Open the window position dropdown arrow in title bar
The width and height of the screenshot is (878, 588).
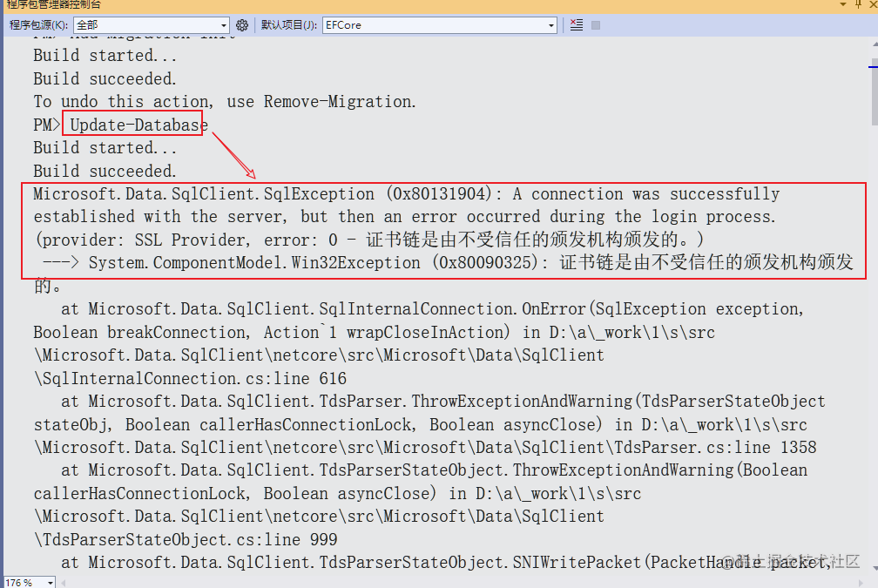pos(843,3)
